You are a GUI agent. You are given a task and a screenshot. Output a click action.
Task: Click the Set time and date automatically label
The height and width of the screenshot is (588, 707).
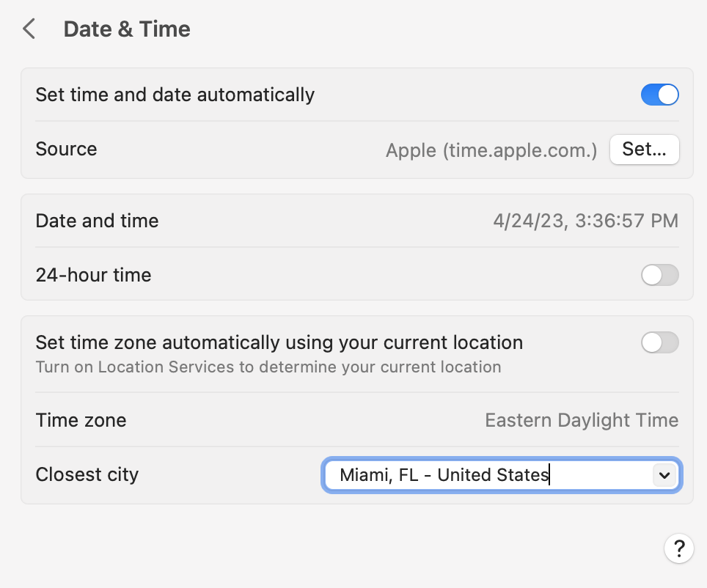point(175,95)
